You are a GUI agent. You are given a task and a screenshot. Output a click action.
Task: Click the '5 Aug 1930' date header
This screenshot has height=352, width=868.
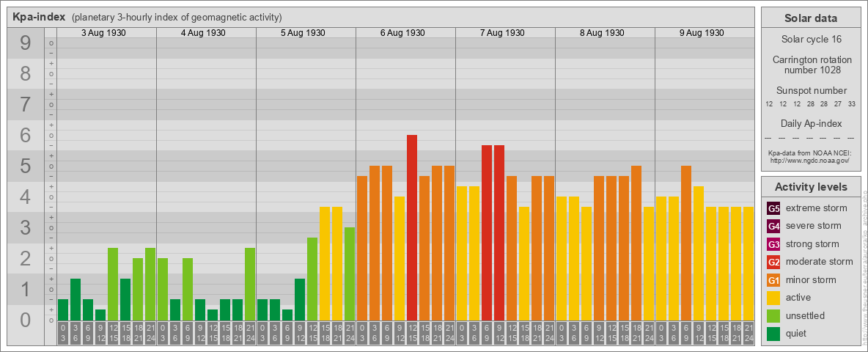pos(303,33)
